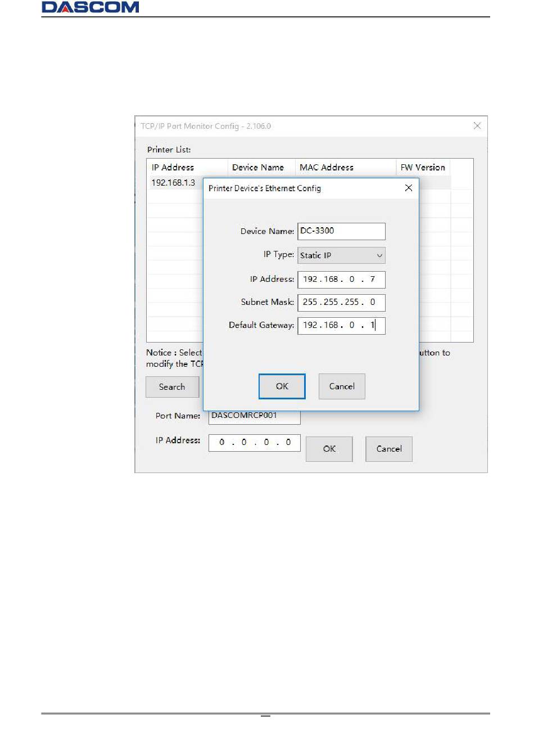The height and width of the screenshot is (756, 534).
Task: Click the Subnet Mask input field
Action: 341,303
